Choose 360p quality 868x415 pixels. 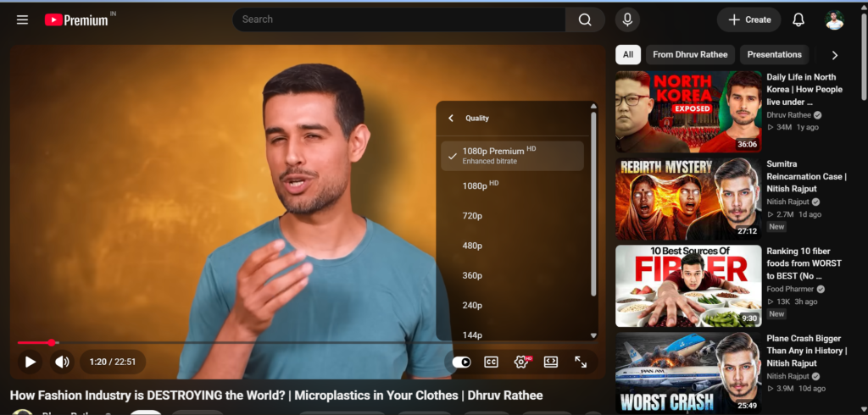[512, 275]
